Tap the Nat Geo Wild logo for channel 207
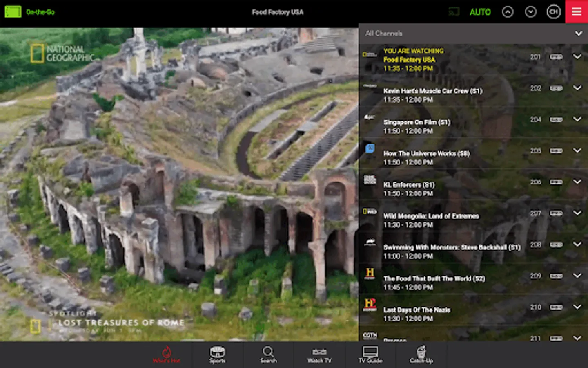This screenshot has width=588, height=368. click(370, 211)
